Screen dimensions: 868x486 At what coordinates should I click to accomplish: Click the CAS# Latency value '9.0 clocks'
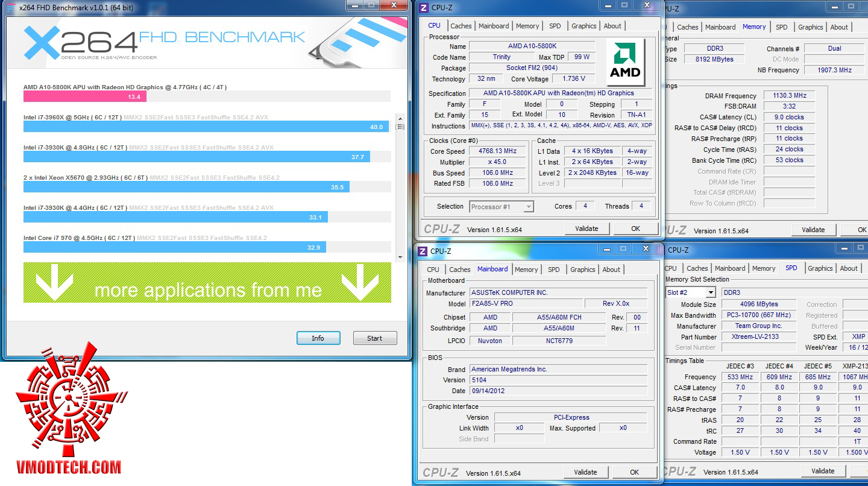[789, 118]
